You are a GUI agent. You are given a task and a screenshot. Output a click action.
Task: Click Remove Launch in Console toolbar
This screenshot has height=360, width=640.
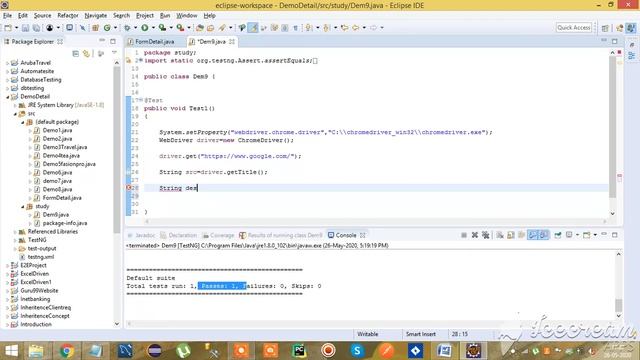tap(475, 235)
